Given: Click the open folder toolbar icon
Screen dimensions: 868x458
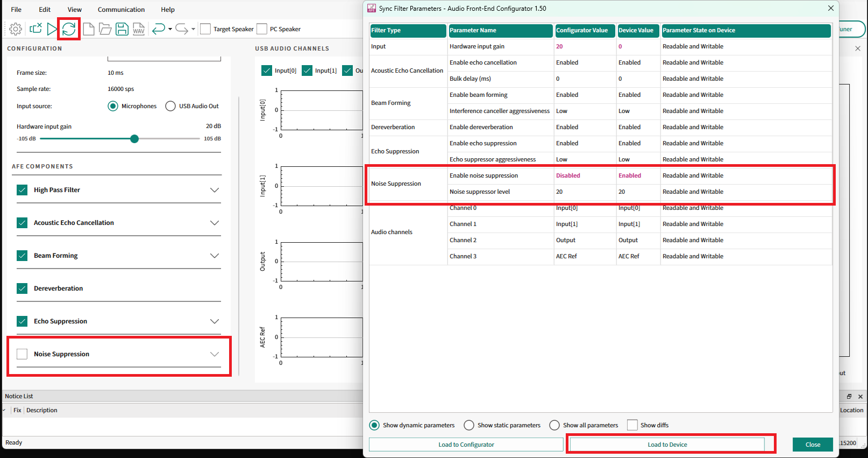Looking at the screenshot, I should click(105, 29).
